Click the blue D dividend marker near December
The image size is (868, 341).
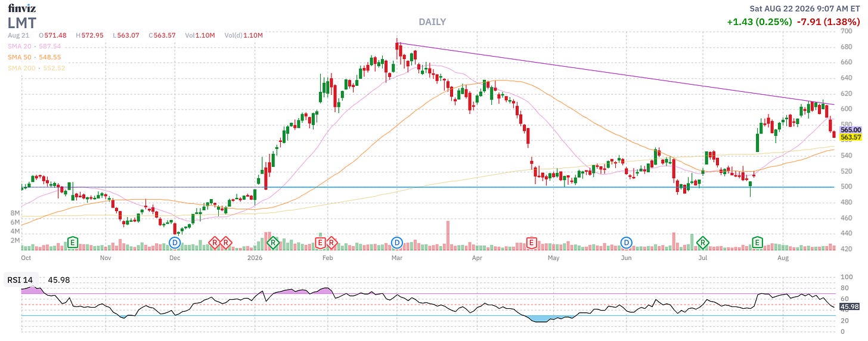coord(175,243)
